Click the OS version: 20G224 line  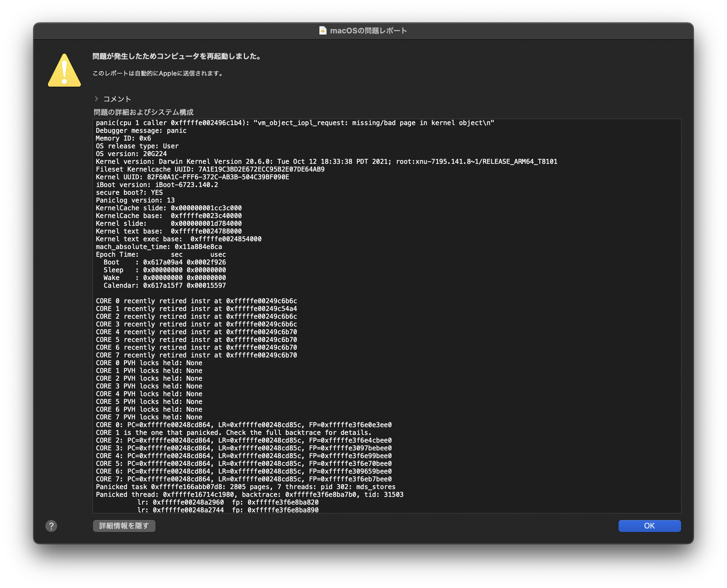(131, 154)
